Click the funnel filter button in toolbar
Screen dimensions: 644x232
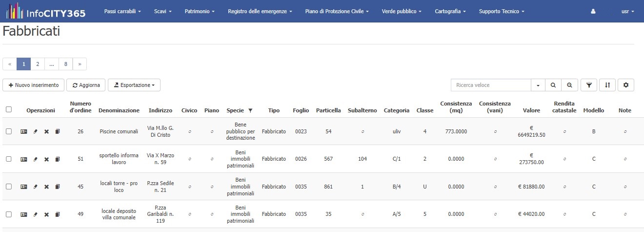point(589,85)
